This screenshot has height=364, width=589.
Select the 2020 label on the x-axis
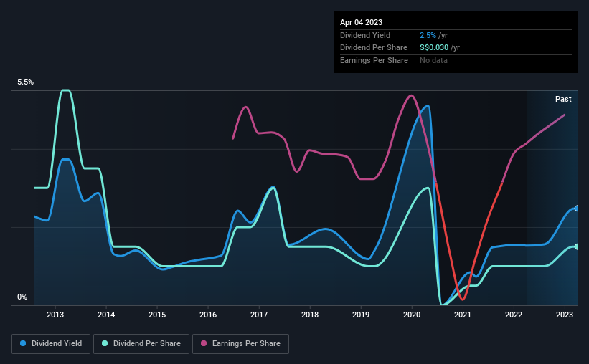pyautogui.click(x=412, y=315)
